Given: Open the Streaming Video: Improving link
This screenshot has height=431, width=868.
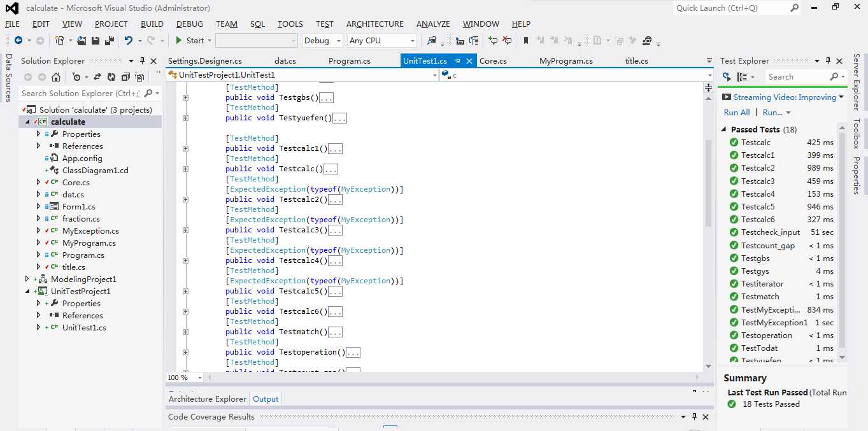Looking at the screenshot, I should 785,97.
